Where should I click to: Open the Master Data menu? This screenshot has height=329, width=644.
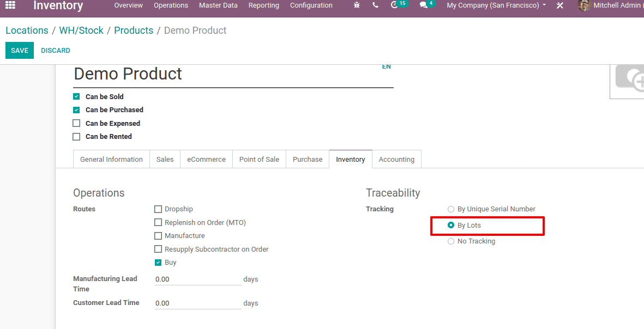point(218,5)
